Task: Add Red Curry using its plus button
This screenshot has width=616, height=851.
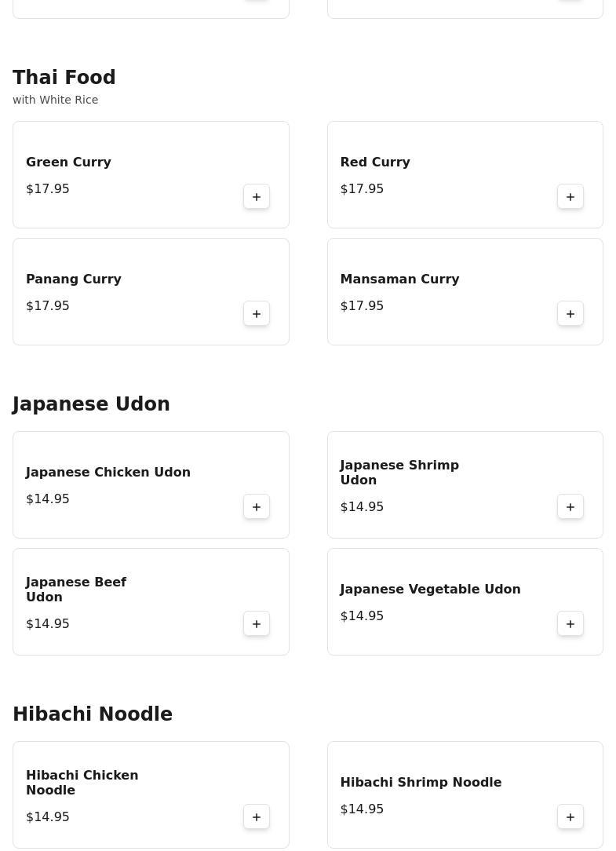Action: point(570,196)
